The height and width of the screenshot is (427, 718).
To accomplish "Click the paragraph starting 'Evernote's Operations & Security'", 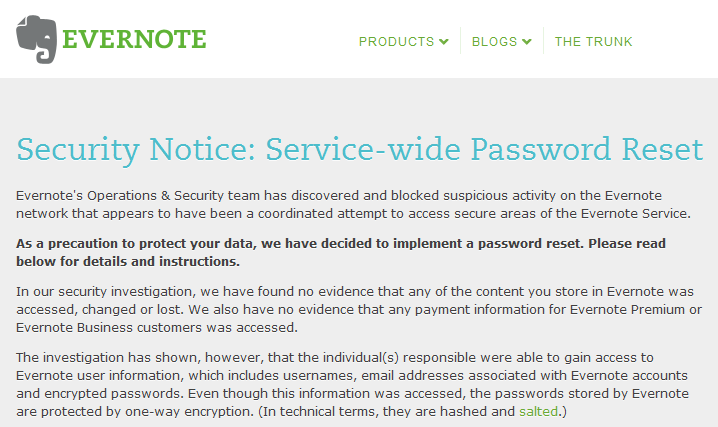I will (x=353, y=205).
